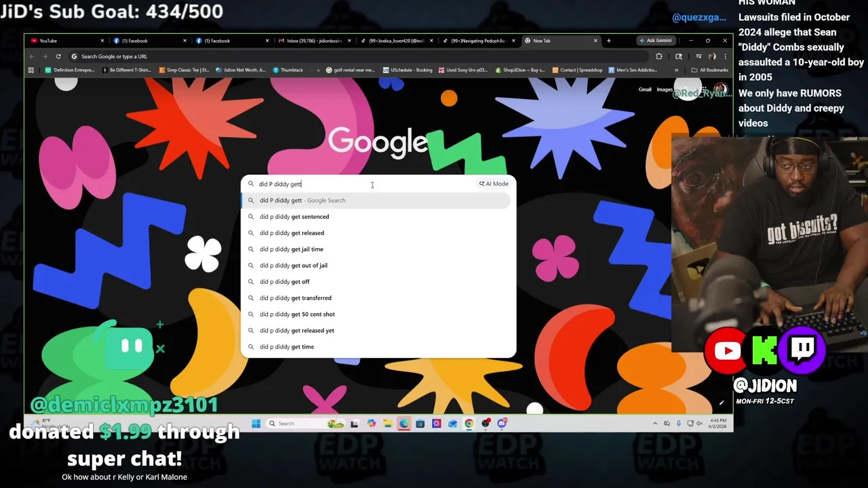
Task: Open the Images link on Google page
Action: 665,89
